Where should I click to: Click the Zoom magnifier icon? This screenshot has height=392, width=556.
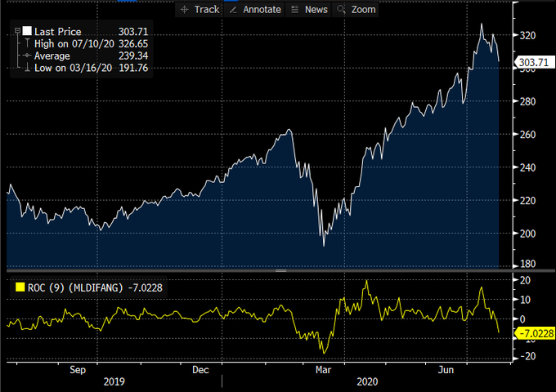[x=341, y=10]
